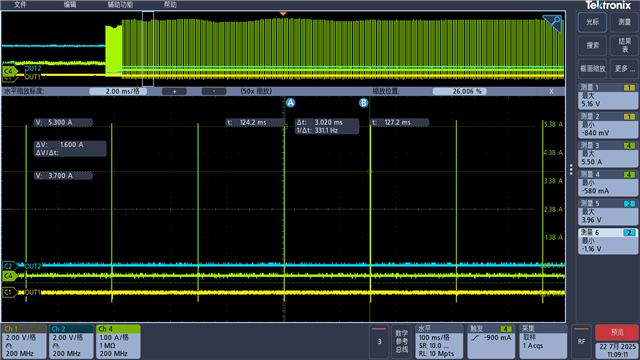Click cursor A marker

coord(290,103)
